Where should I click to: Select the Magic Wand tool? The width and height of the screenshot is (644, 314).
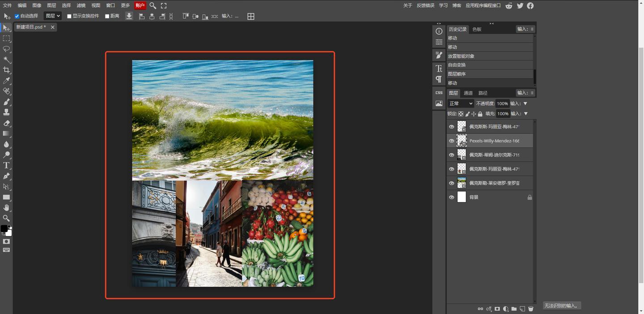(6, 60)
